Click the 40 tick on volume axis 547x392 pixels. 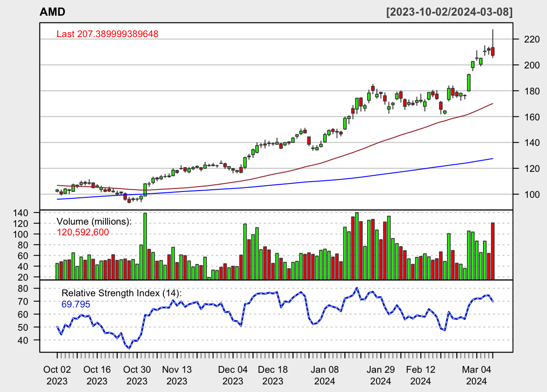click(x=24, y=267)
